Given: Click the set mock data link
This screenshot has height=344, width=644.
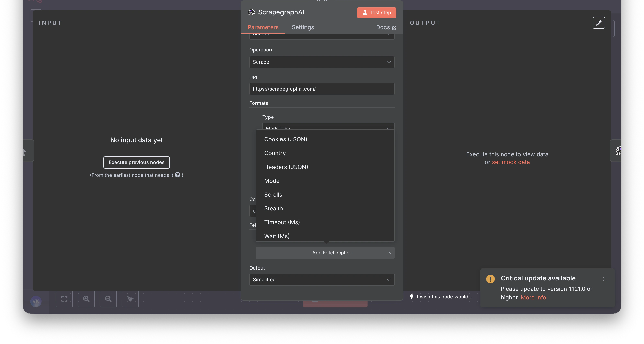Looking at the screenshot, I should pos(510,162).
